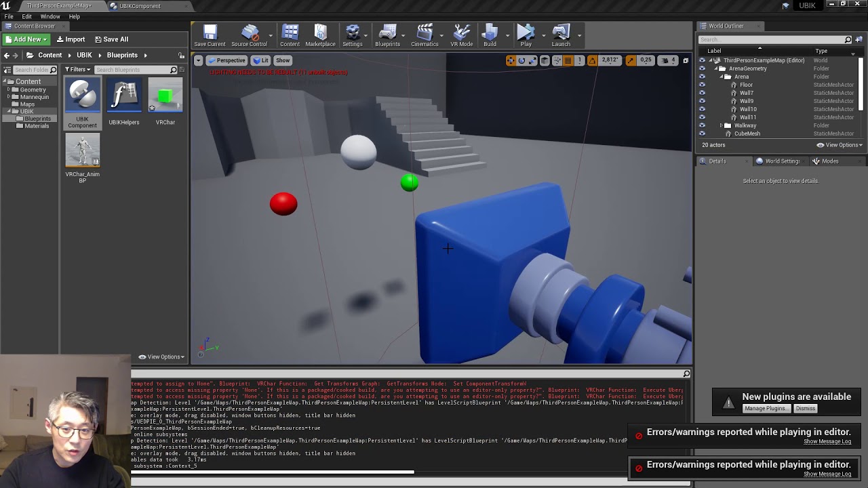
Task: Select the rotate gizmo tool in viewport
Action: pos(521,60)
